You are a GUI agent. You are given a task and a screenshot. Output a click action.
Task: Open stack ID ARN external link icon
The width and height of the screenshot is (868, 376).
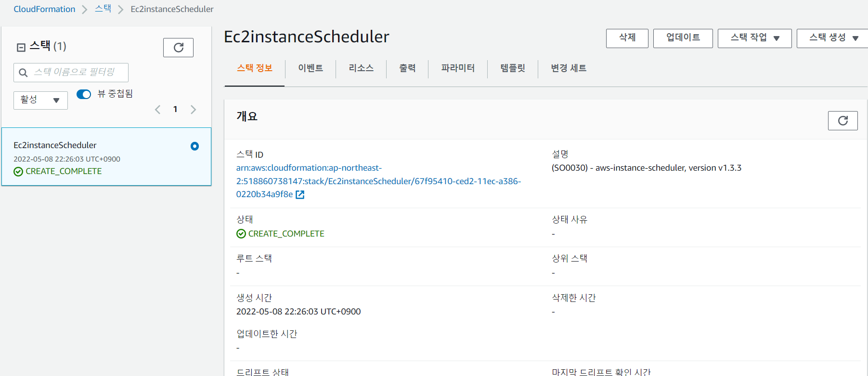click(x=300, y=195)
